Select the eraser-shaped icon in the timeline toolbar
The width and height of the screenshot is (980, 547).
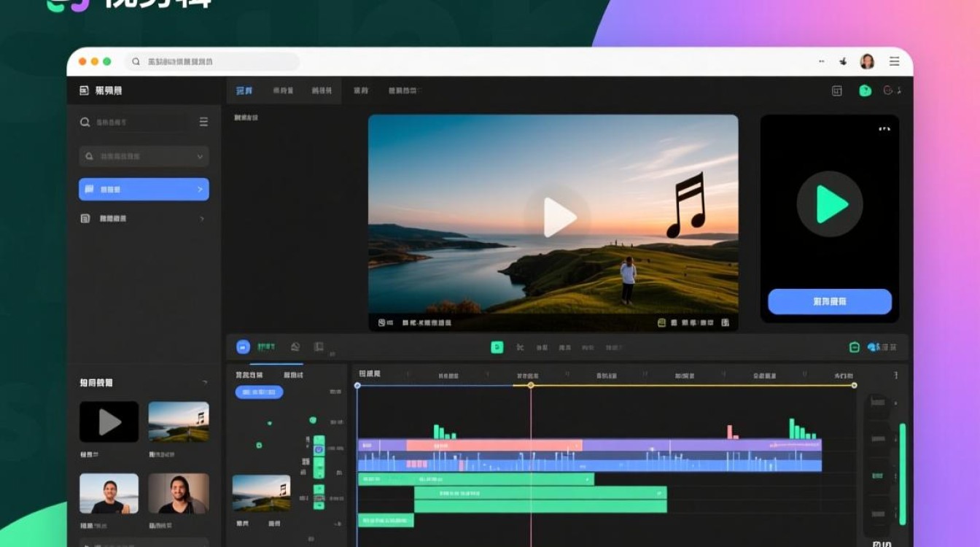click(x=295, y=347)
